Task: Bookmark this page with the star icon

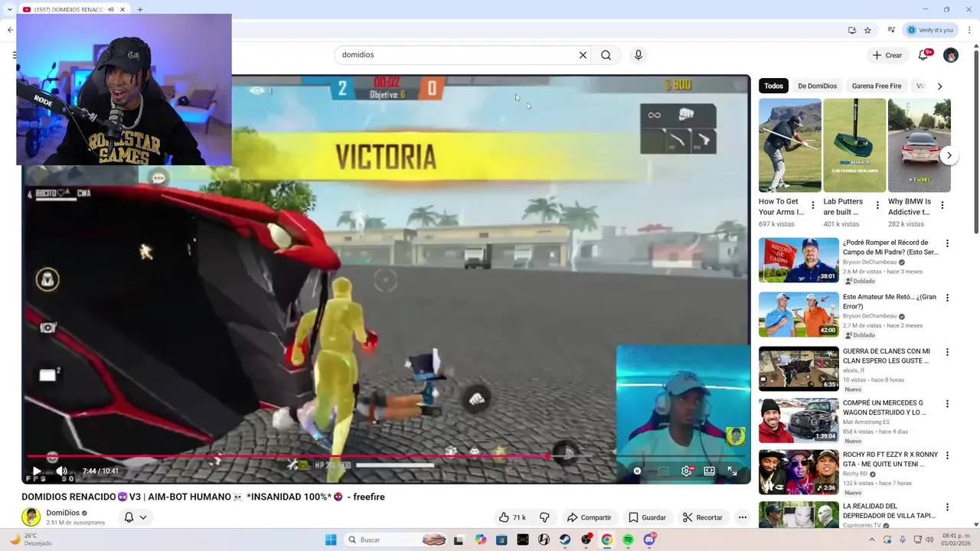Action: (x=867, y=30)
